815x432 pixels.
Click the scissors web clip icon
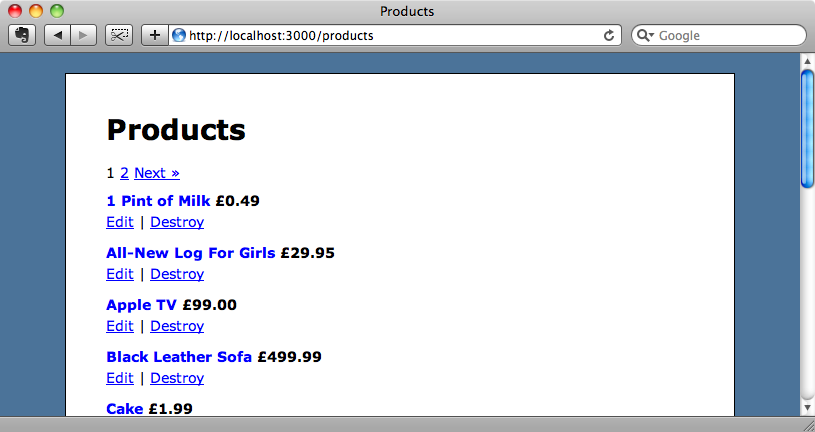(x=119, y=35)
